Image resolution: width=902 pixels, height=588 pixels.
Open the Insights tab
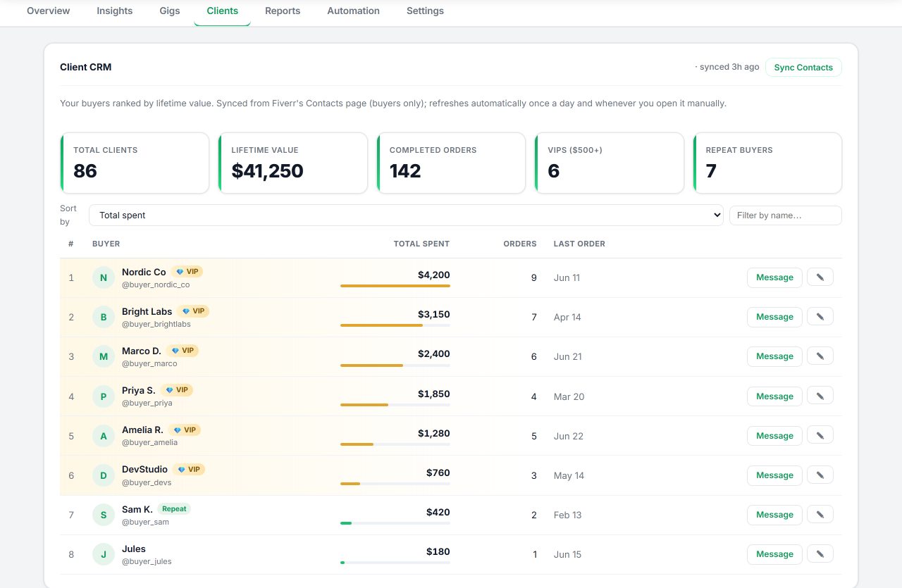(x=115, y=11)
